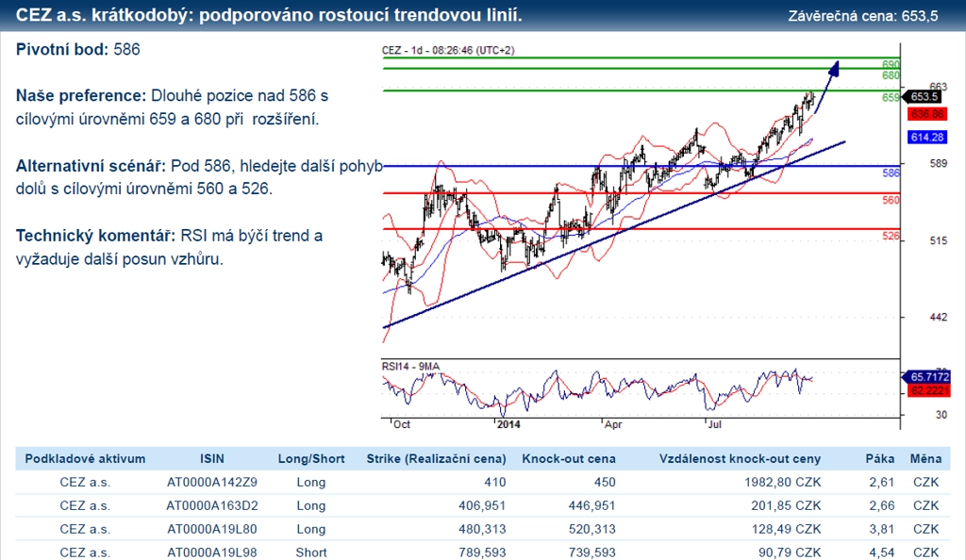Click the "Závěrečná cena: 653,5" header value
Screen dimensions: 966x560
[x=863, y=16]
